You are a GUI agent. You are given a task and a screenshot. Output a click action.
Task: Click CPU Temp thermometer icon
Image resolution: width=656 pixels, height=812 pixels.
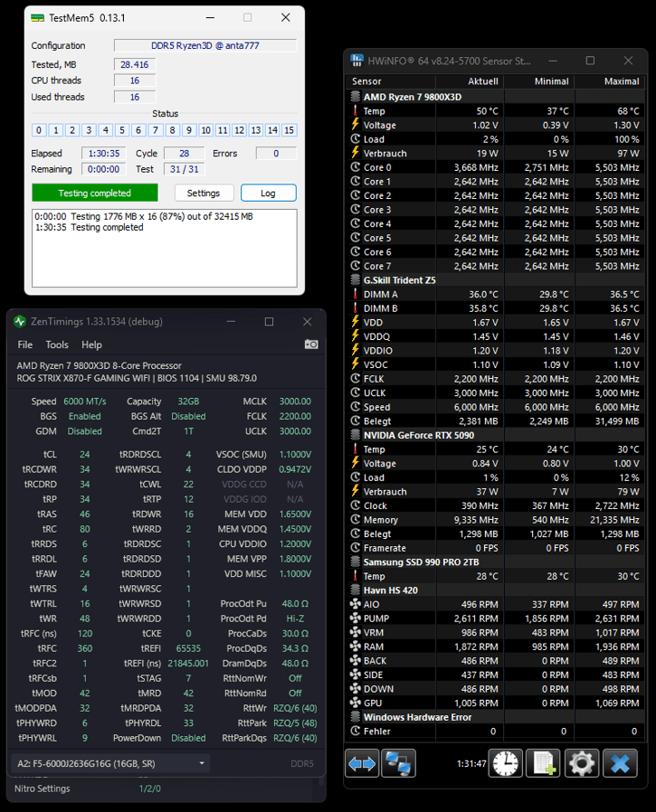coord(355,111)
